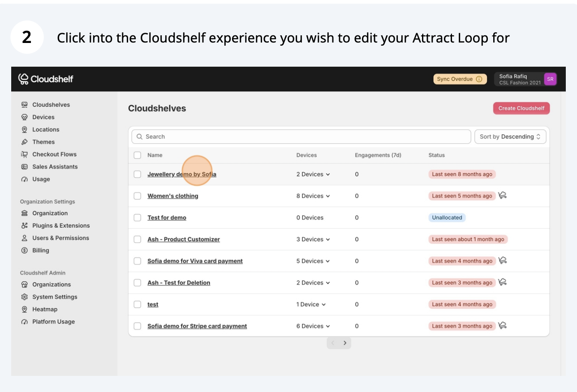Select the Test for demo row checkbox

(x=138, y=218)
